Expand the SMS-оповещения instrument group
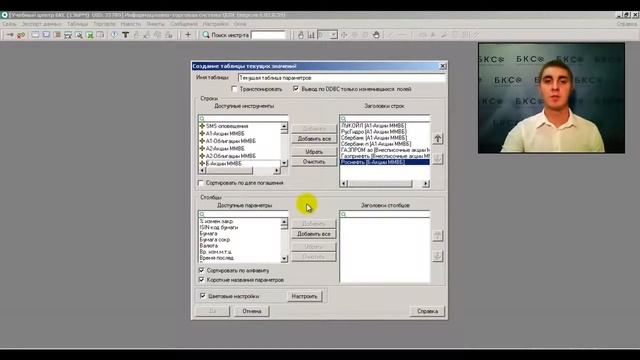Image resolution: width=640 pixels, height=360 pixels. (x=202, y=126)
